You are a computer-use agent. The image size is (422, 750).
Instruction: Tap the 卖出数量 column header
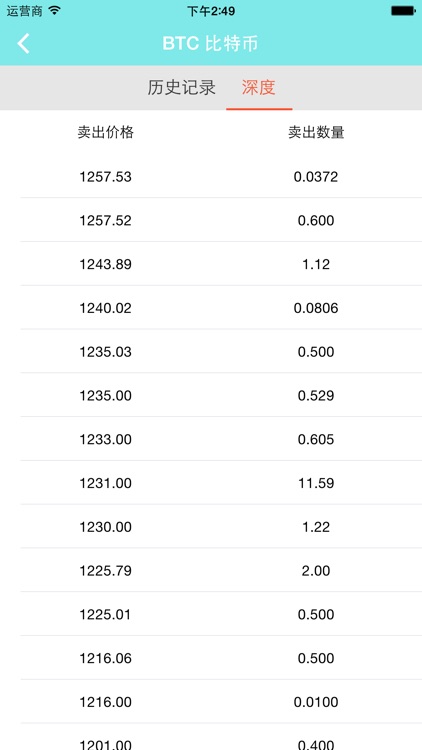coord(316,132)
